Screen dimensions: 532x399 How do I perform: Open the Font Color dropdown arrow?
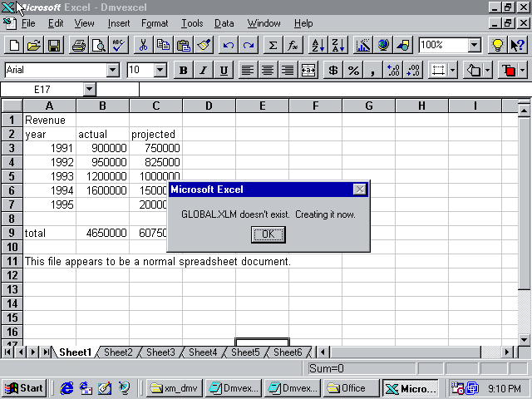click(523, 70)
